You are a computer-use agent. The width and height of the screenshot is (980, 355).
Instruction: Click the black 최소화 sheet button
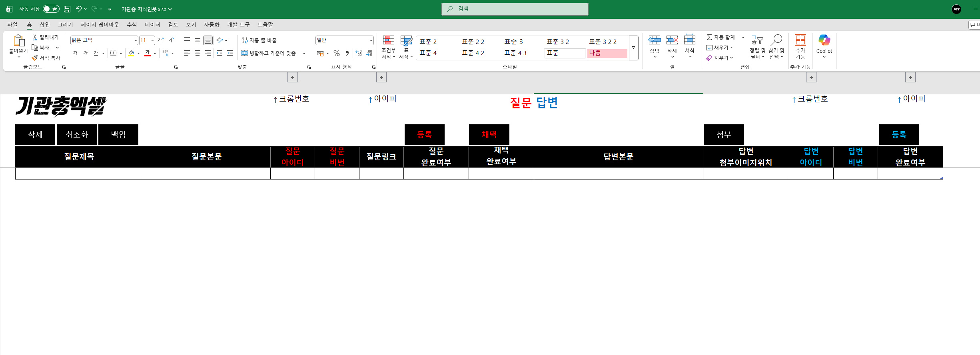point(77,135)
